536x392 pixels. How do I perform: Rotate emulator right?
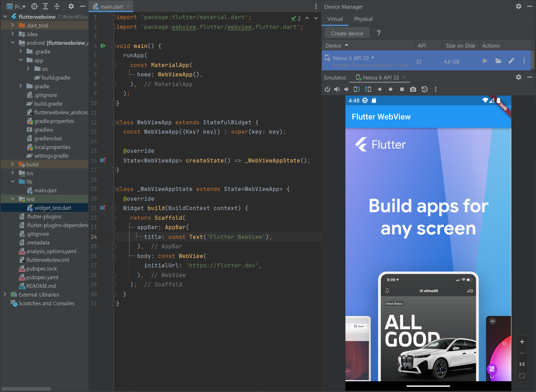pyautogui.click(x=368, y=89)
